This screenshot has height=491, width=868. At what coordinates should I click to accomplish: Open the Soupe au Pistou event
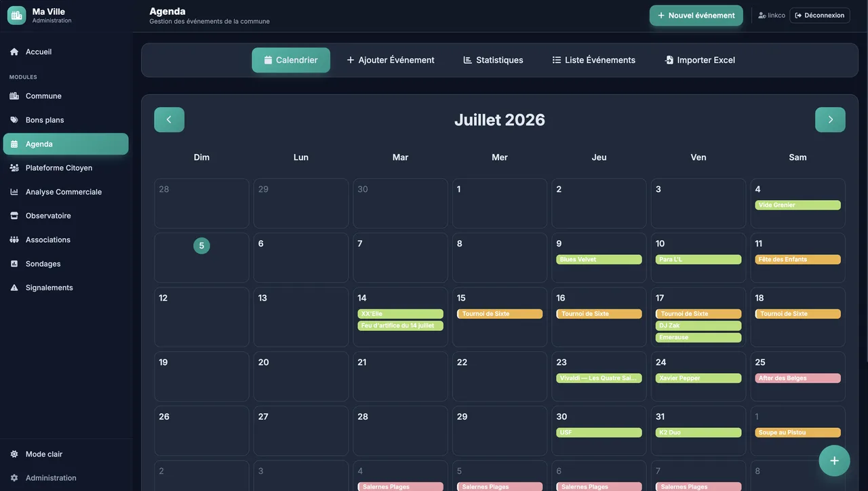pos(797,433)
